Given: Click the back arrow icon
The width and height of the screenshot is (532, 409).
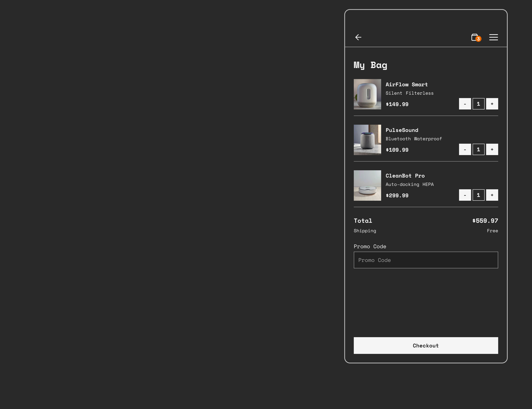Looking at the screenshot, I should (358, 37).
